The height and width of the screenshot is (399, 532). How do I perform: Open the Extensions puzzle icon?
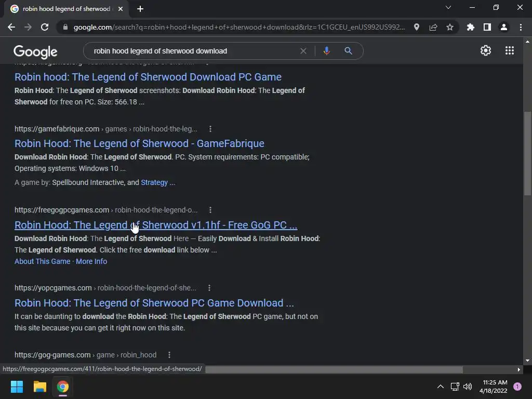tap(471, 27)
